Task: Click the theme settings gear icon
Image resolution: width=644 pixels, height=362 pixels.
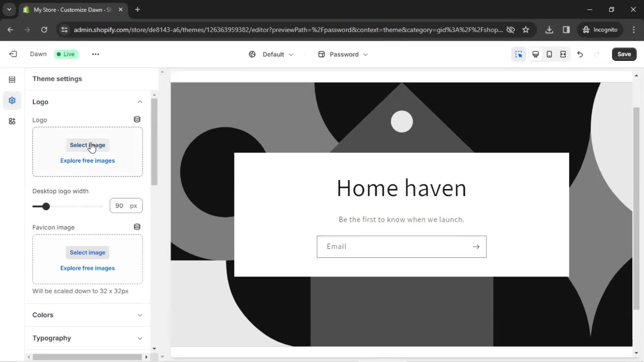Action: click(x=12, y=100)
